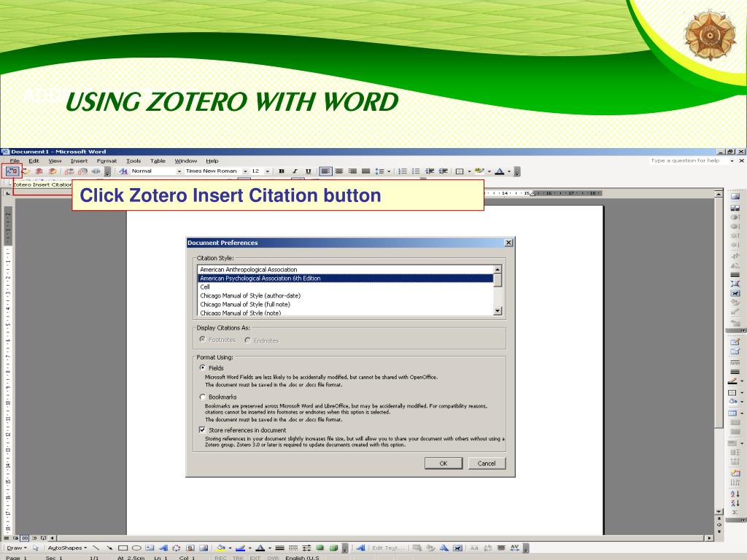Apply Align Left paragraph alignment
The image size is (747, 560).
tap(325, 171)
